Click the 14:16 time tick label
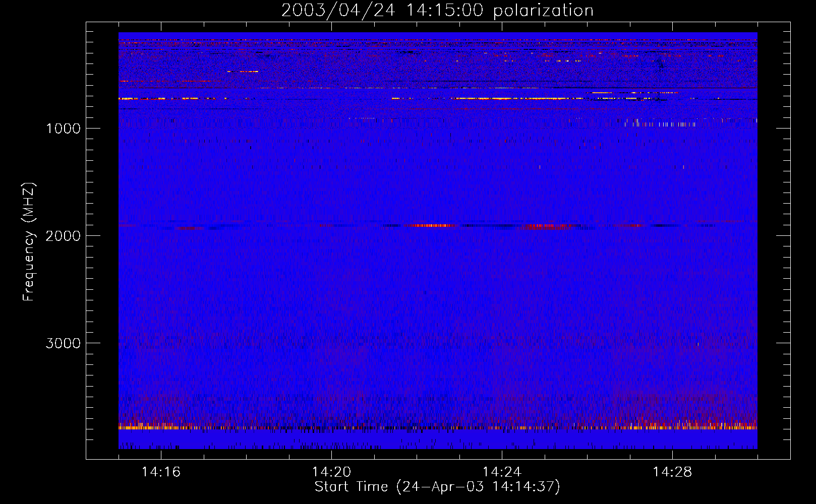 [161, 472]
